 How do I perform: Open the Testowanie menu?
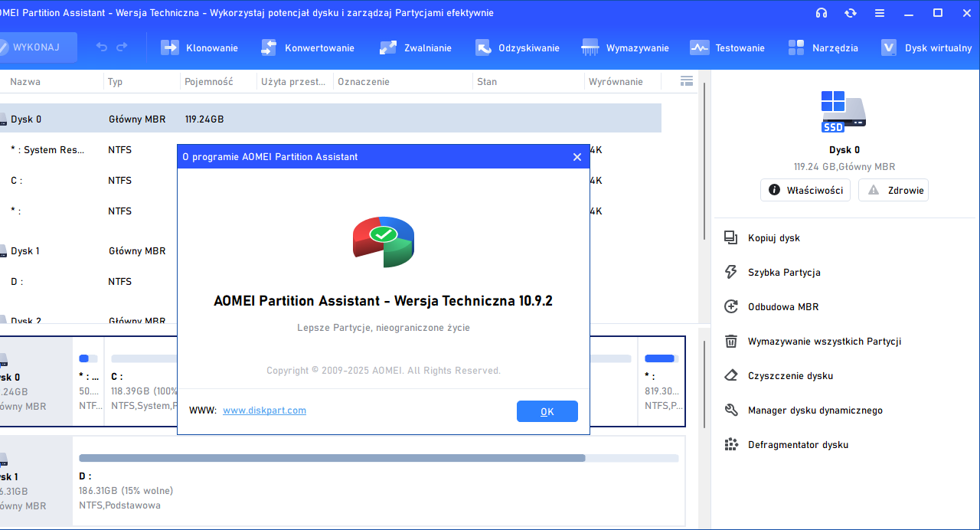pyautogui.click(x=727, y=47)
